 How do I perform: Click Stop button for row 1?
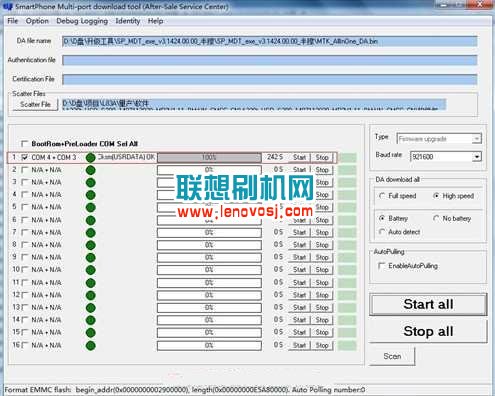[322, 157]
